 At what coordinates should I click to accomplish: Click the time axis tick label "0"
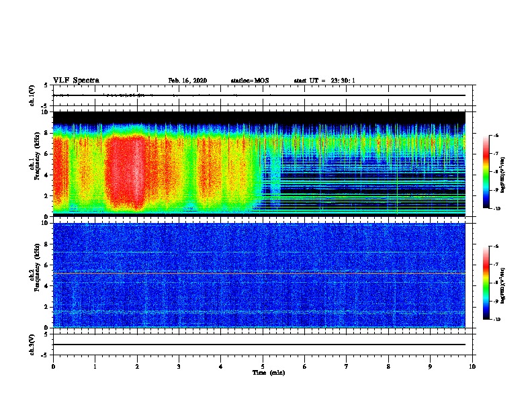coord(53,367)
